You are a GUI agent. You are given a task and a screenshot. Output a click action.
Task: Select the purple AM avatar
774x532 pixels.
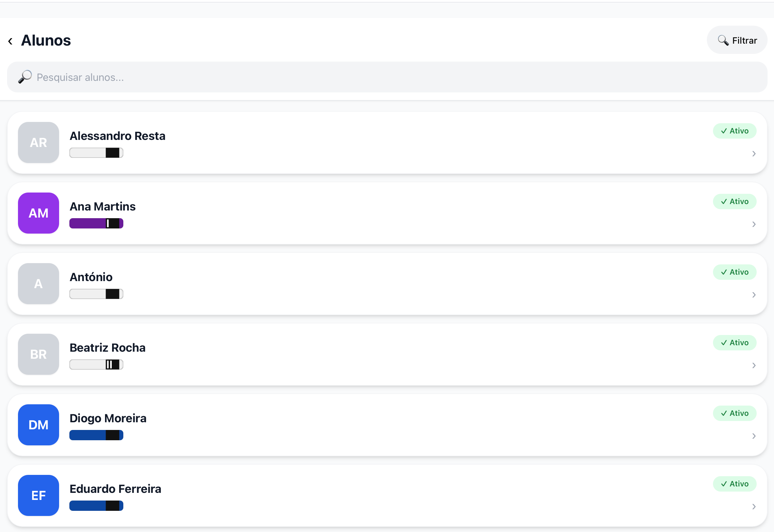(38, 213)
